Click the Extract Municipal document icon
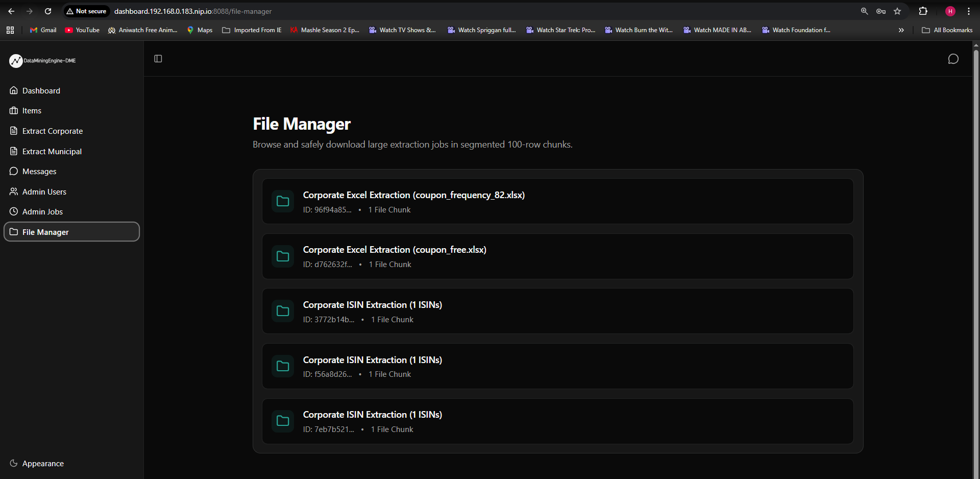This screenshot has width=980, height=479. coord(14,151)
